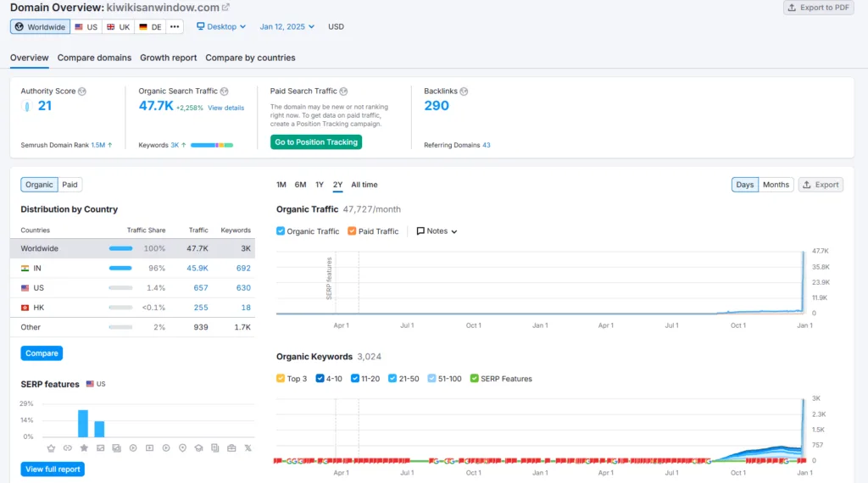
Task: Select the UK region filter
Action: (x=118, y=26)
